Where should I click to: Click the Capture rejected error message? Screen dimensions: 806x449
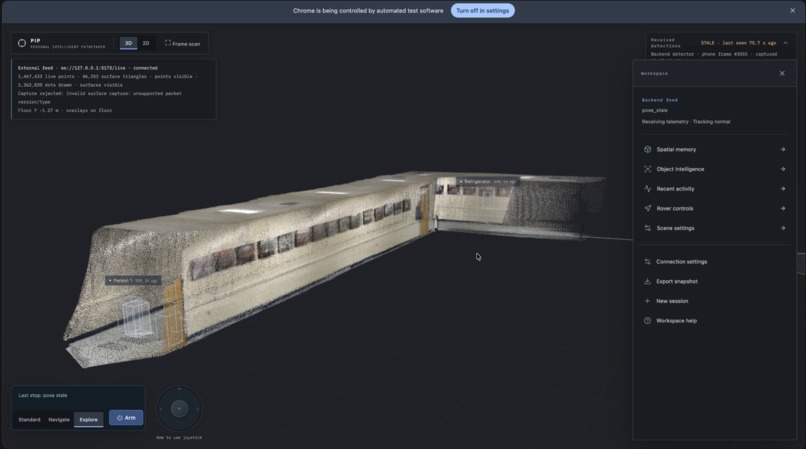click(x=100, y=98)
